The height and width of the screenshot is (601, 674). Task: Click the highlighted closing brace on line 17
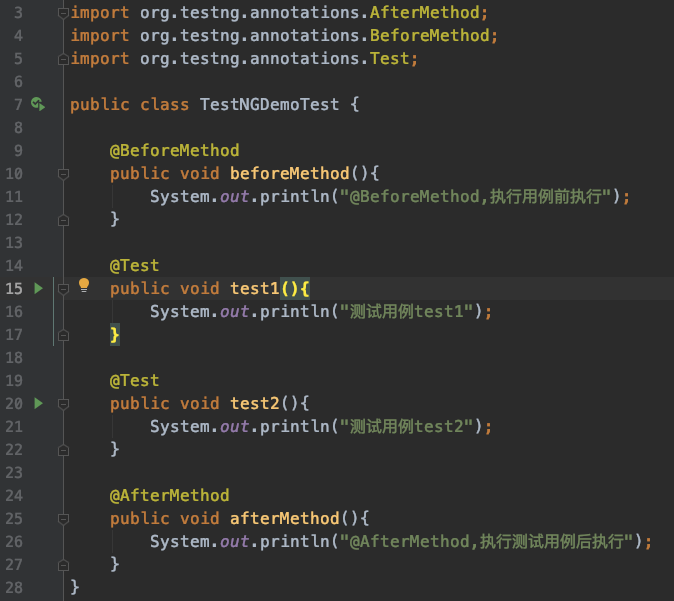pos(114,334)
